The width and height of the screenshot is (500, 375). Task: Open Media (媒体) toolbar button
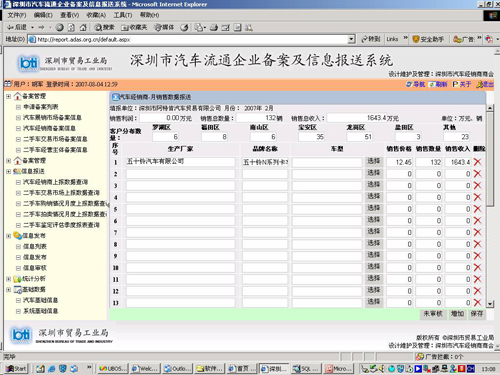(164, 28)
